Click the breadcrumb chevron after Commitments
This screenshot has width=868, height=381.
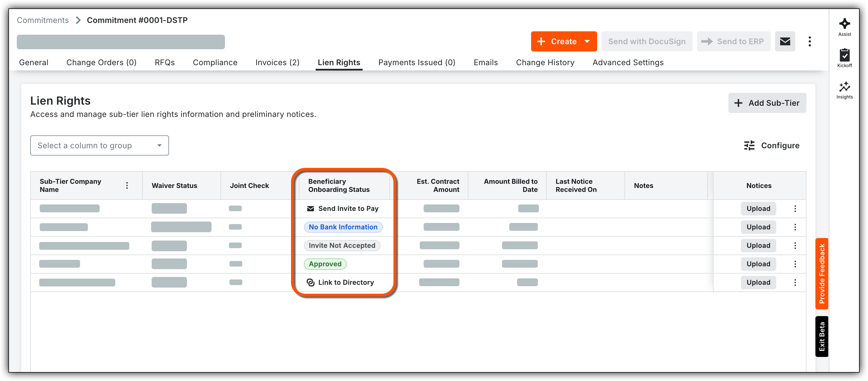[x=78, y=20]
